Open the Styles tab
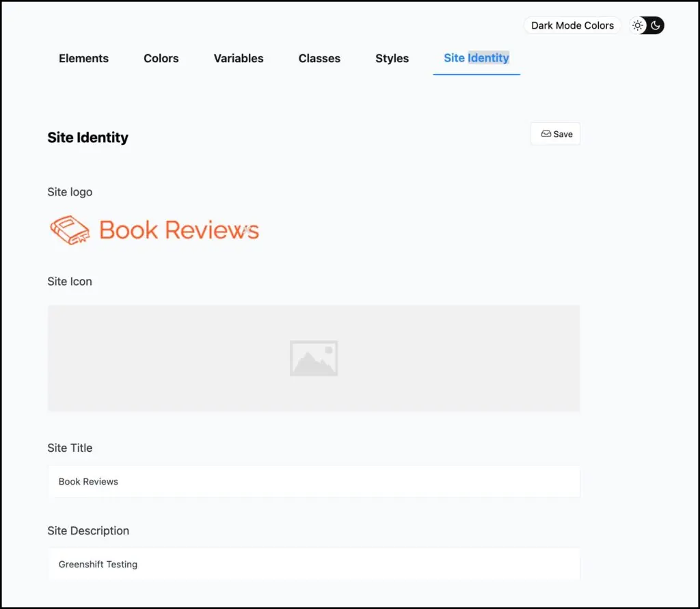 (392, 59)
